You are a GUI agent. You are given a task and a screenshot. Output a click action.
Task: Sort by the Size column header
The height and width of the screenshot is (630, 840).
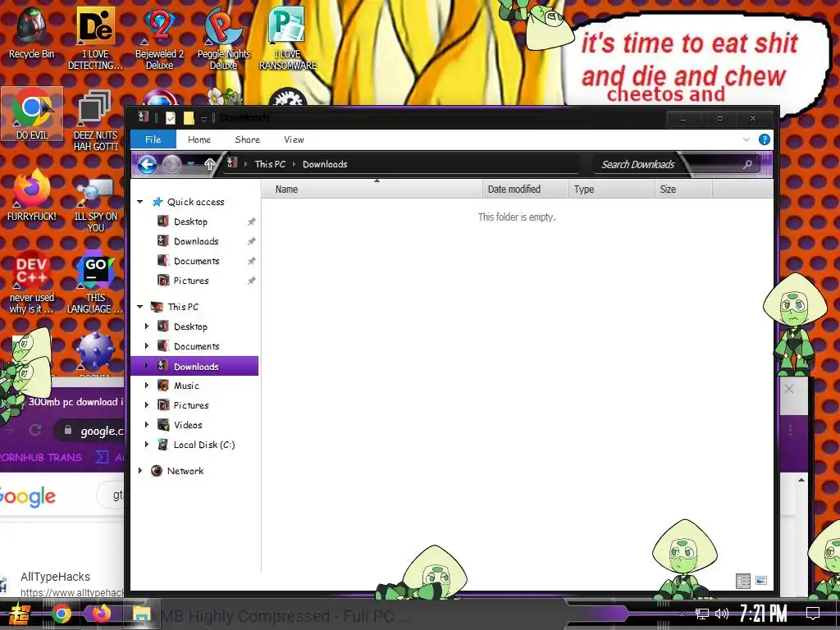point(683,189)
